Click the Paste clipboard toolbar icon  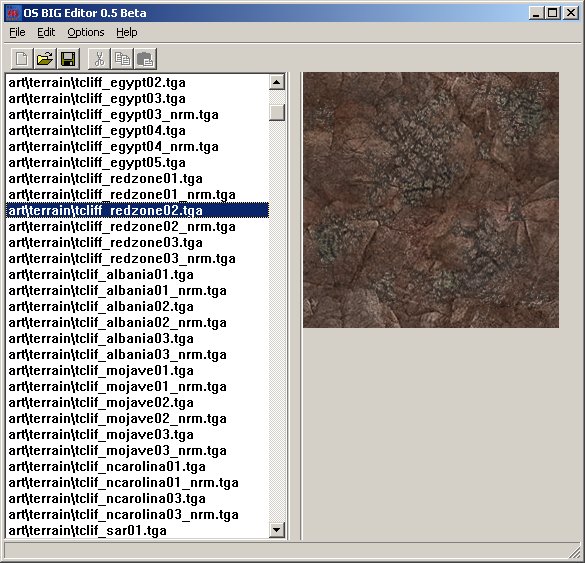pyautogui.click(x=146, y=59)
